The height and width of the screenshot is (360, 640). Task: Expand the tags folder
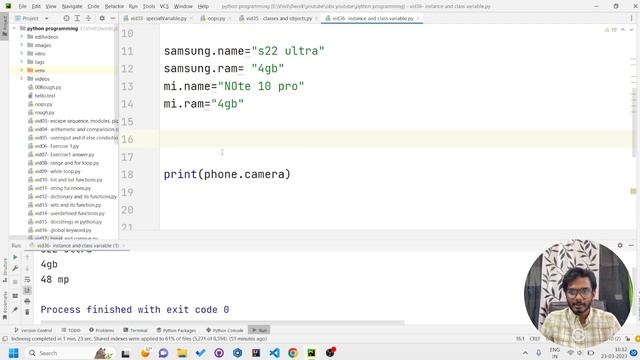pyautogui.click(x=22, y=62)
